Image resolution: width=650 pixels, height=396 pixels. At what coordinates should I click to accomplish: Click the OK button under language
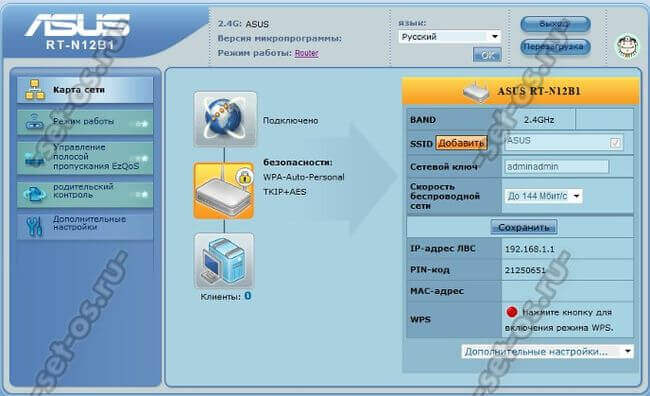(487, 55)
